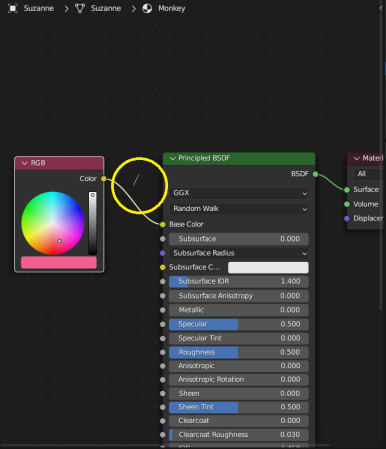Click the Roughness input socket

(x=163, y=352)
